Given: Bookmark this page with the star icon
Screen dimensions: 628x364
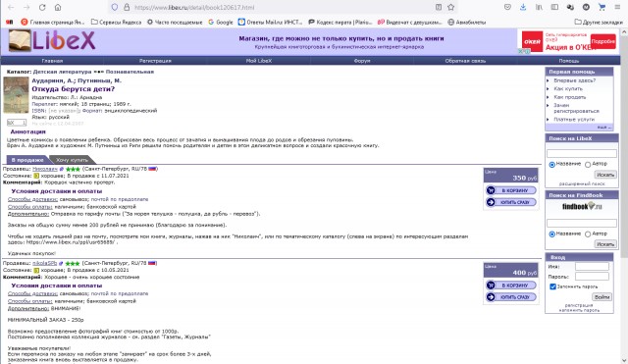Looking at the screenshot, I should coord(451,7).
